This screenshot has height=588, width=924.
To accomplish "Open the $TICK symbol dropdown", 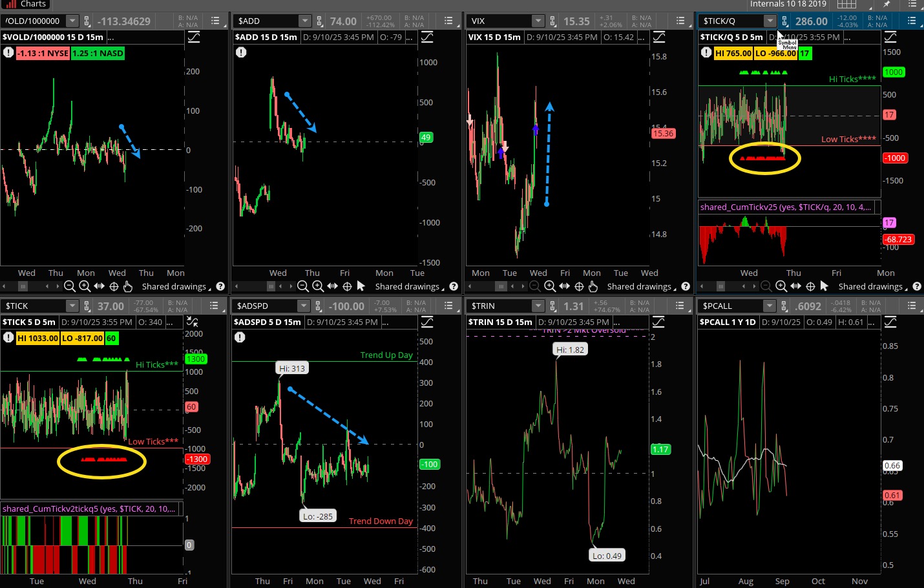I will (72, 306).
